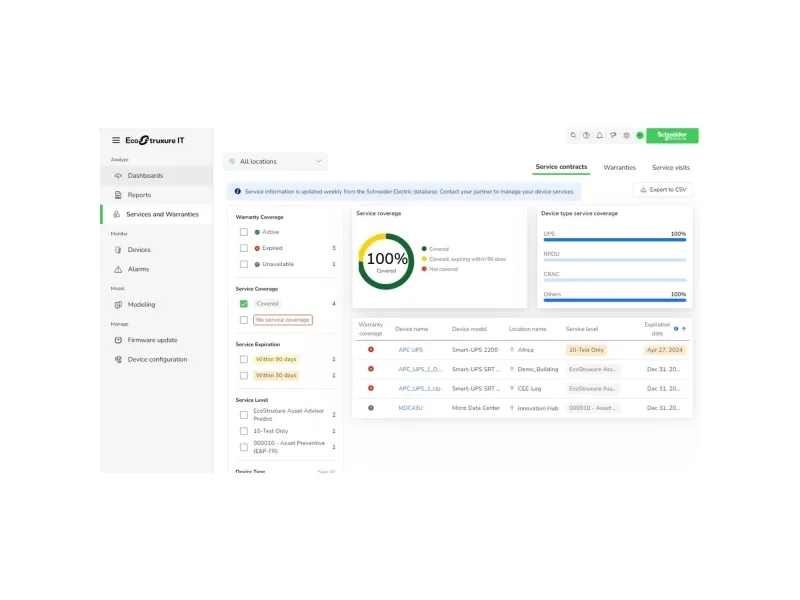
Task: Check the EcoStruxure Asset Advisor Predict box
Action: 244,415
